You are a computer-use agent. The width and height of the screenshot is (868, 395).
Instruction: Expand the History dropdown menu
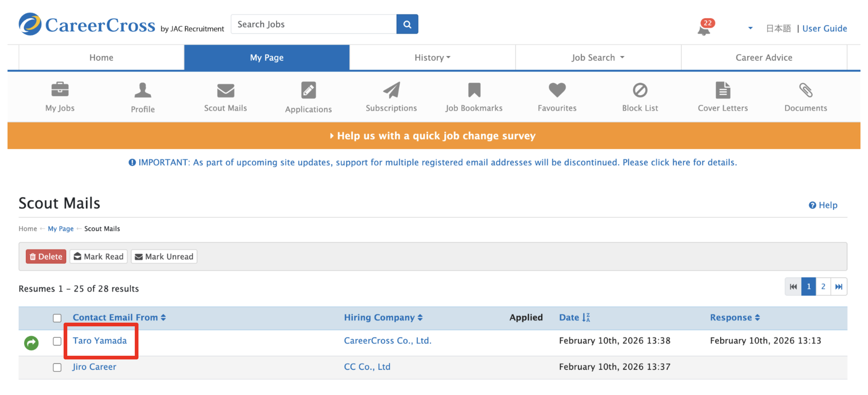click(x=432, y=58)
